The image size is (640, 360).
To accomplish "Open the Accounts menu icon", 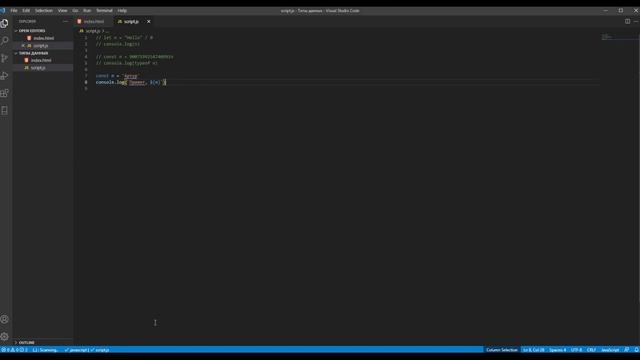I will click(x=4, y=319).
